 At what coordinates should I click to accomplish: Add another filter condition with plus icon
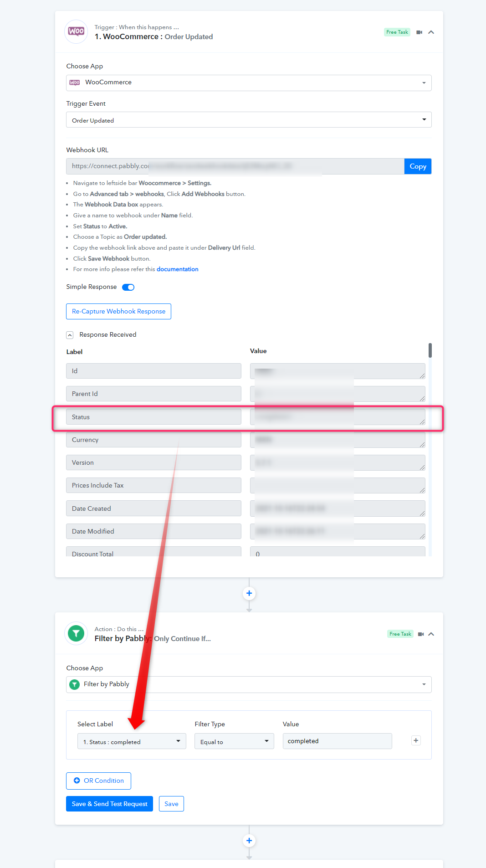pos(416,740)
